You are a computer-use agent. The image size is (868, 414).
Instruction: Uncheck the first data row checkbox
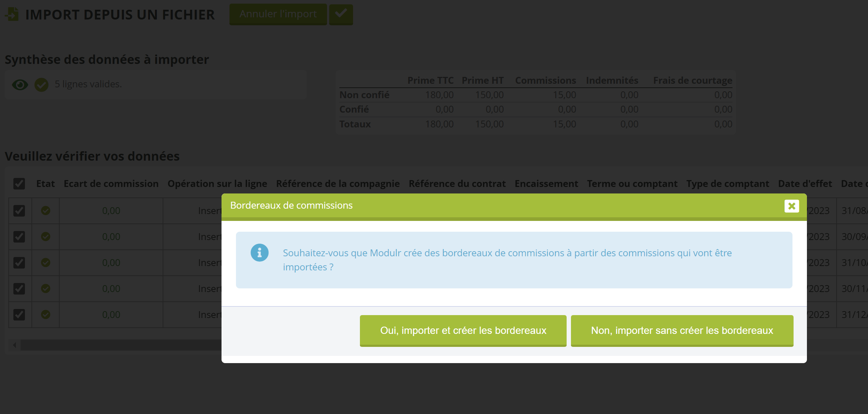tap(19, 211)
